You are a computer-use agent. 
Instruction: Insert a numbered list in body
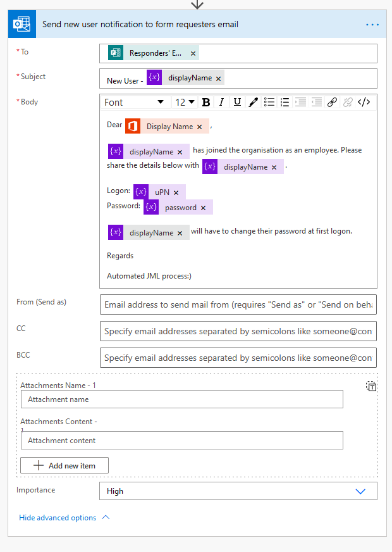click(285, 103)
